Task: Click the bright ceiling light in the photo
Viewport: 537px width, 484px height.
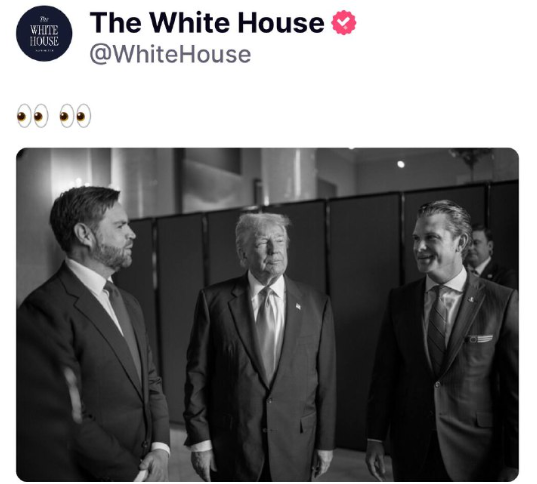Action: (401, 164)
